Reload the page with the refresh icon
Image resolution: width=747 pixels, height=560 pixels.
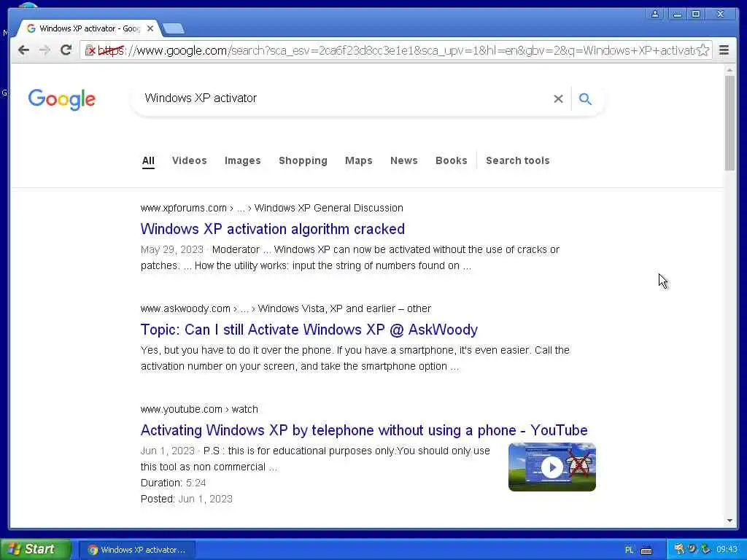66,50
